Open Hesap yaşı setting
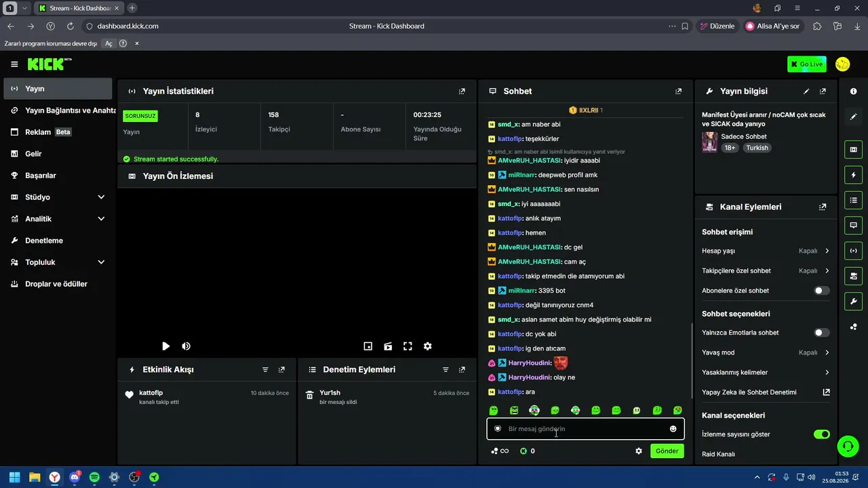The width and height of the screenshot is (868, 488). (x=766, y=251)
